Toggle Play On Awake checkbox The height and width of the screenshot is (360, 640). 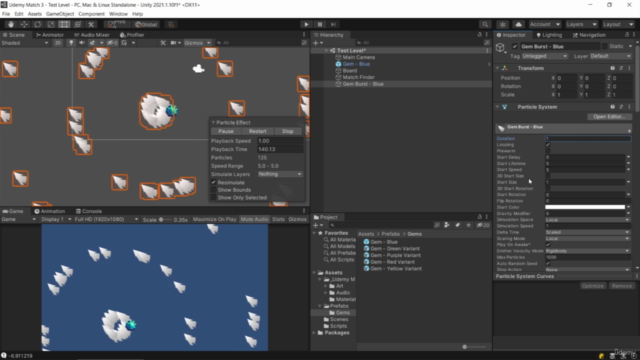pos(548,244)
